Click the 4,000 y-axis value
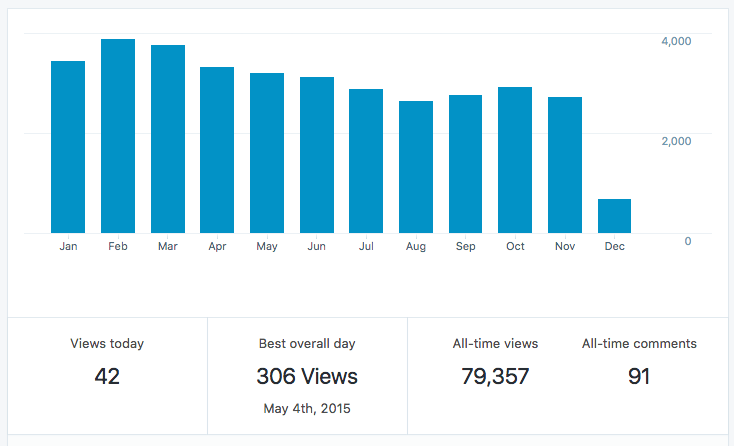This screenshot has width=734, height=446. 676,41
